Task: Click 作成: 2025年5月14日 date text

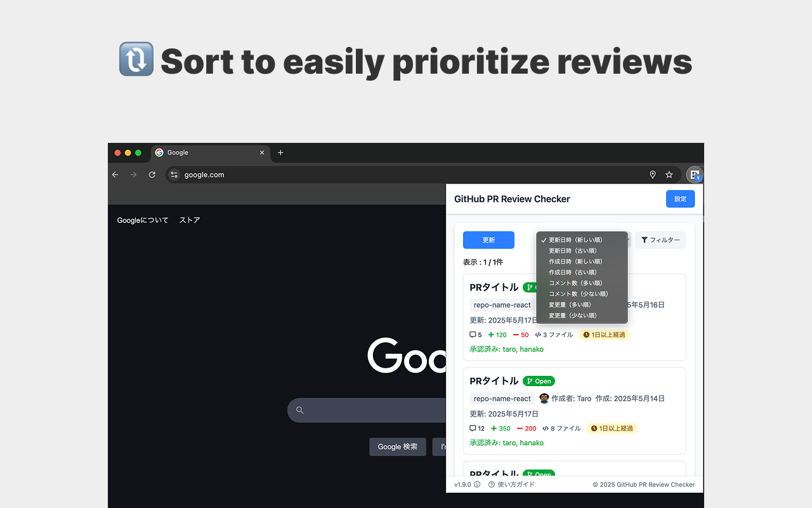Action: [x=630, y=399]
